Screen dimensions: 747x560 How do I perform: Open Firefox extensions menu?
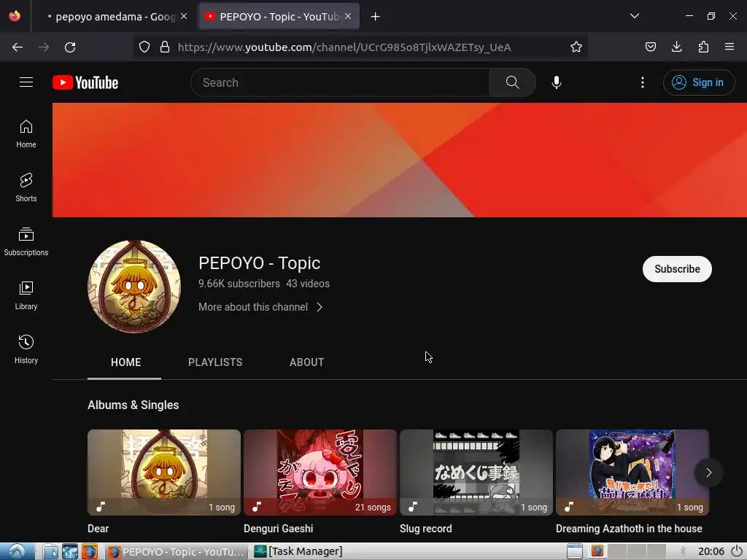[x=703, y=47]
